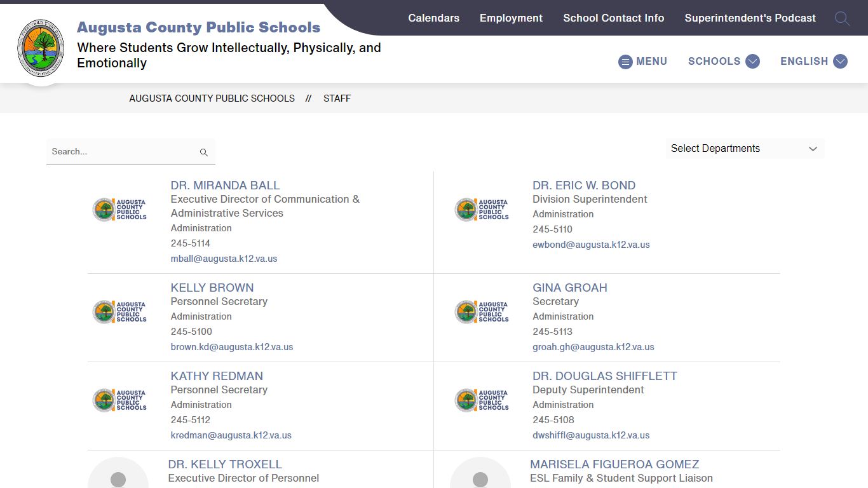The height and width of the screenshot is (488, 868).
Task: Open the SCHOOLS menu label
Action: [714, 62]
